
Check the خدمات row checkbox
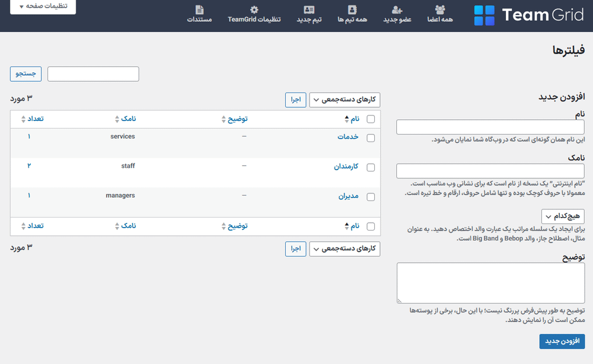click(371, 138)
